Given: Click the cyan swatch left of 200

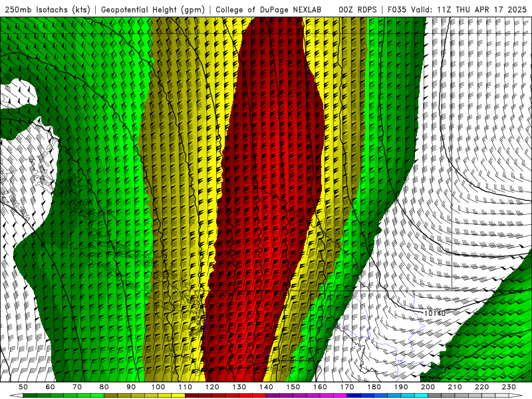Looking at the screenshot, I should (421, 396).
